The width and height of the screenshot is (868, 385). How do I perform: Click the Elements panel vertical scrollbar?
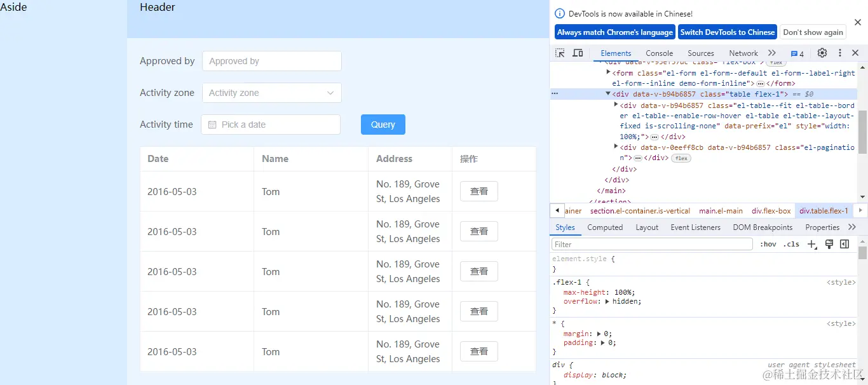[x=862, y=132]
